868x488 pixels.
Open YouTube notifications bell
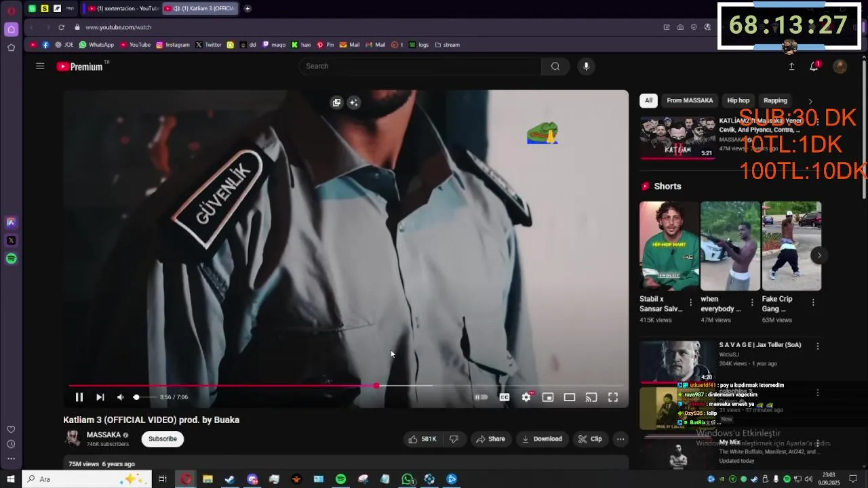[x=814, y=66]
